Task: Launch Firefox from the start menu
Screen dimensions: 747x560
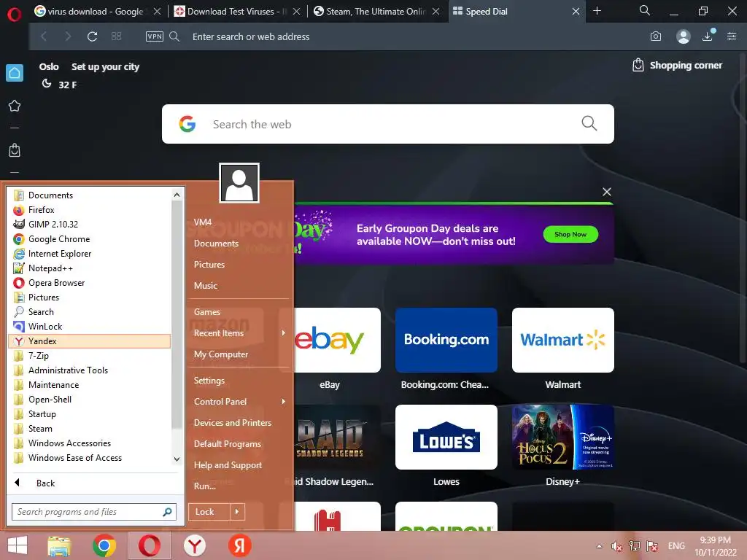Action: (90, 210)
